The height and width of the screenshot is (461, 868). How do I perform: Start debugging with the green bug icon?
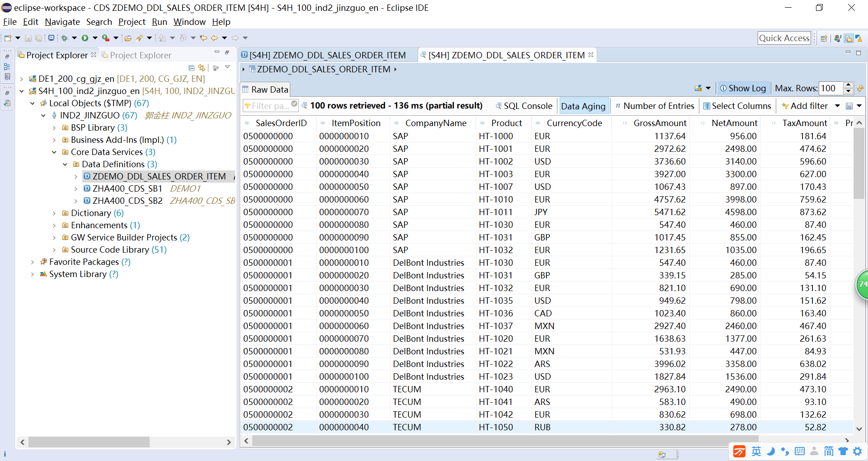tap(65, 38)
